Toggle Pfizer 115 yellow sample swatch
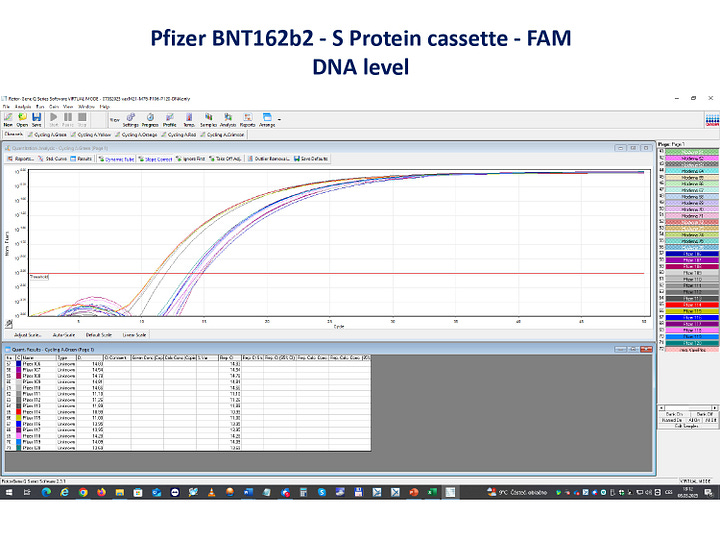Screen dimensions: 720x540 coord(692,311)
